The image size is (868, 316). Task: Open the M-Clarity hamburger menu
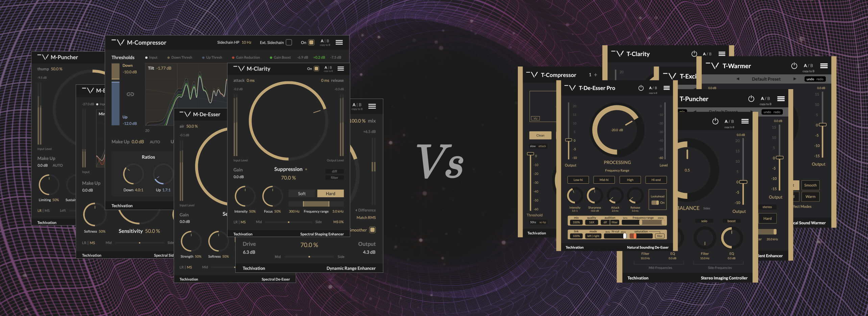click(x=341, y=69)
